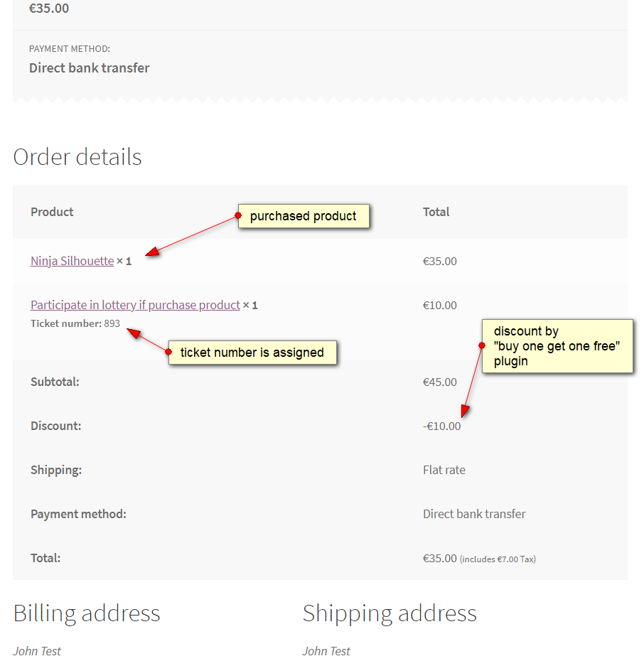Image resolution: width=644 pixels, height=661 pixels.
Task: Click the Ticket number 893 text
Action: click(x=75, y=323)
